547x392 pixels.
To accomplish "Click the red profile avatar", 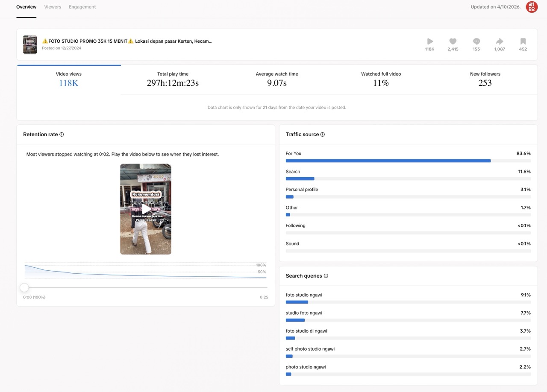I will point(532,7).
